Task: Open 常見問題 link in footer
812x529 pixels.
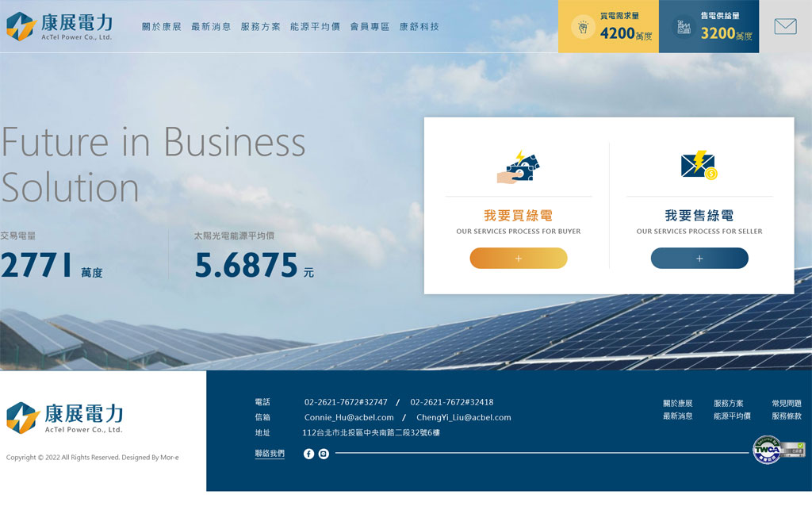Action: (x=786, y=404)
